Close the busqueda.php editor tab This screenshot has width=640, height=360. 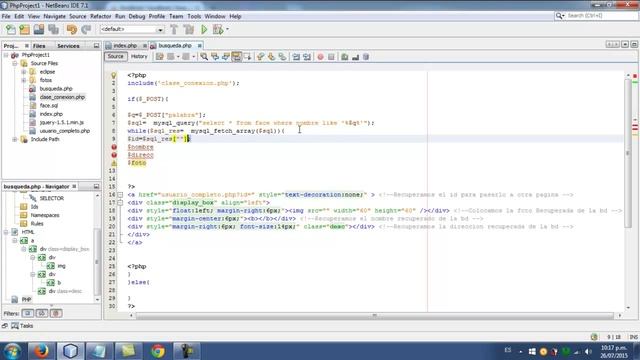200,46
